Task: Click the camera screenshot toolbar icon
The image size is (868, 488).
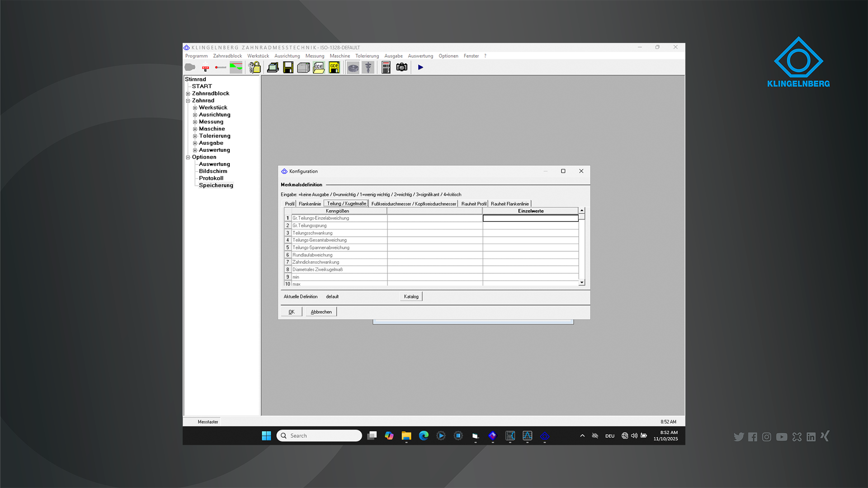Action: point(401,67)
